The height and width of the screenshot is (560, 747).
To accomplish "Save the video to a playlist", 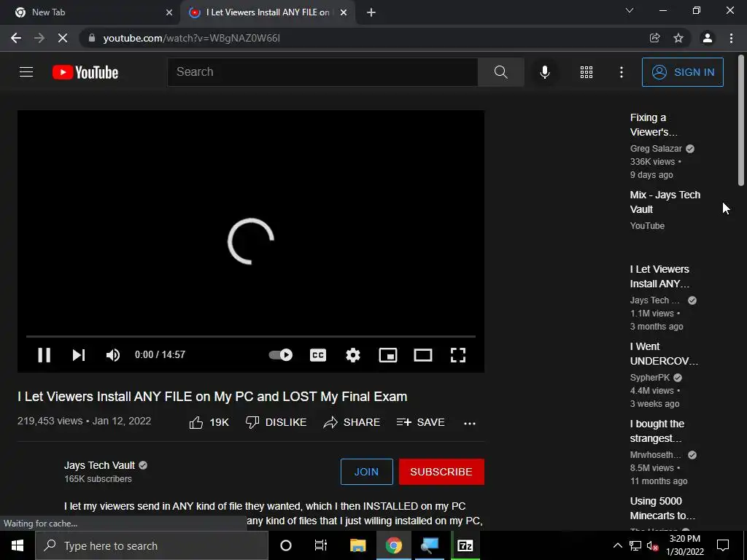I will [421, 422].
